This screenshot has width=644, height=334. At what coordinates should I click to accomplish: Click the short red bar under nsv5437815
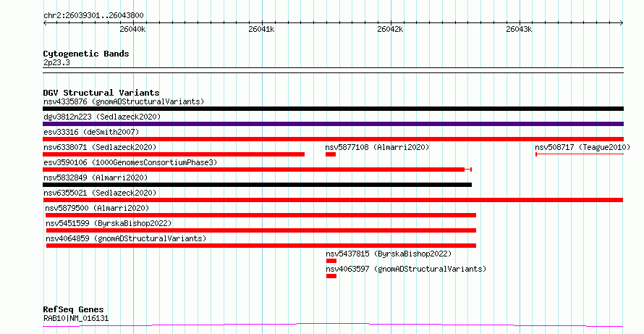pyautogui.click(x=331, y=261)
